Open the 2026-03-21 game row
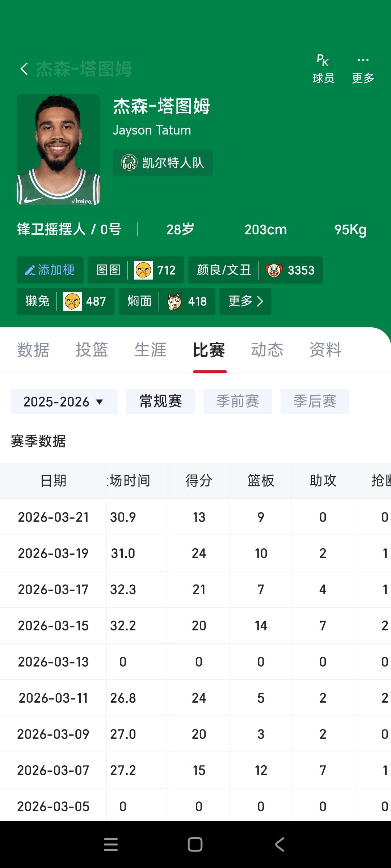 click(x=195, y=517)
